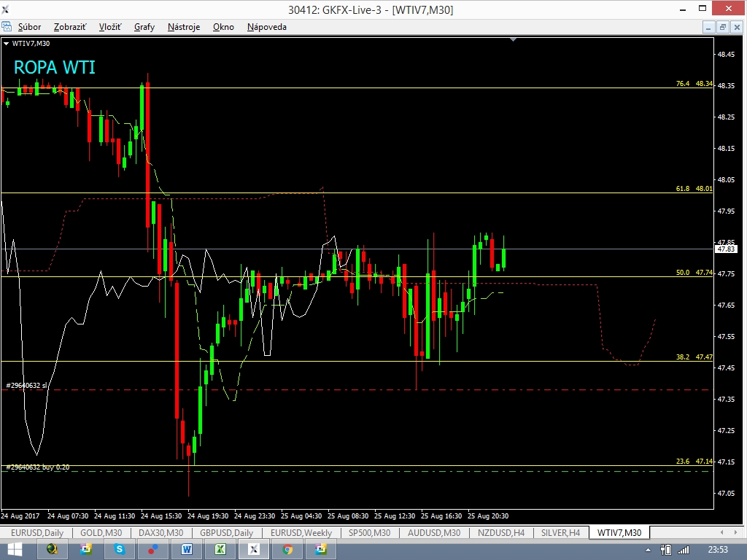The height and width of the screenshot is (560, 747).
Task: Restore the inner chart window size
Action: 722,27
